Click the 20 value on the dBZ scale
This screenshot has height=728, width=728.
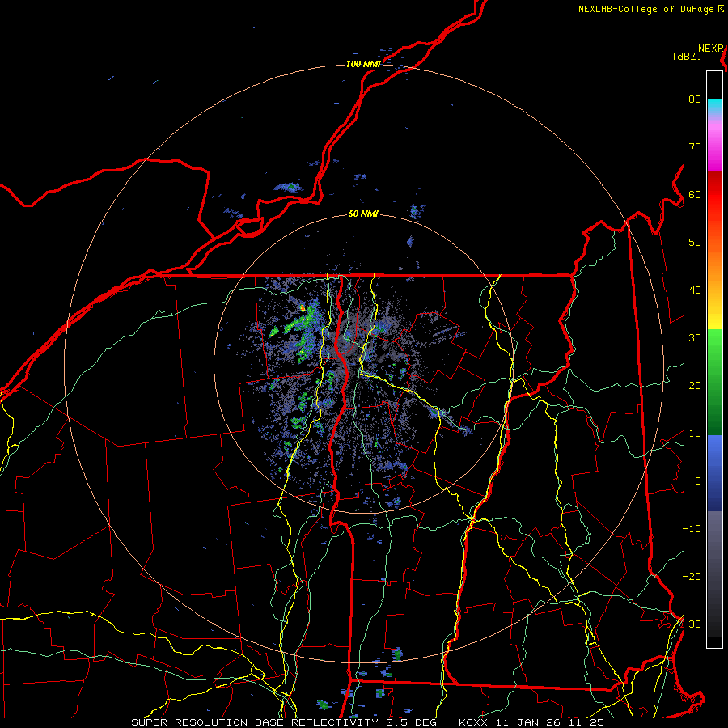695,385
